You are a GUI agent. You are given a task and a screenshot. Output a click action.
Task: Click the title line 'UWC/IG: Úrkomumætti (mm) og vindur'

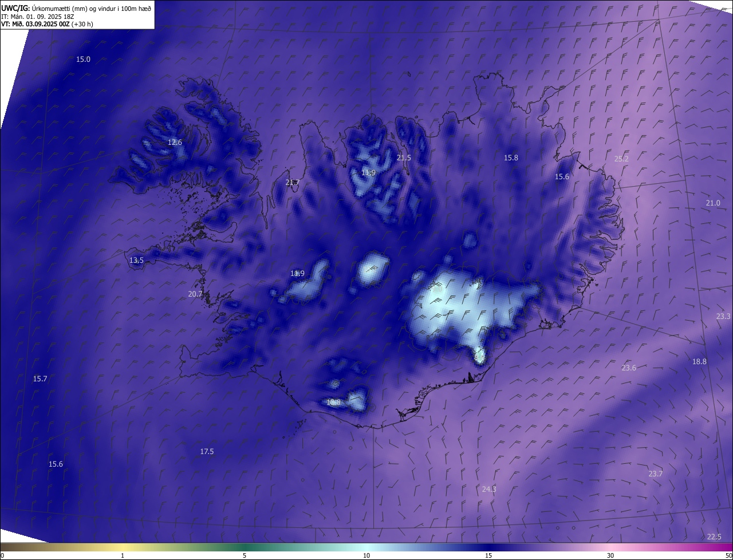pyautogui.click(x=76, y=9)
